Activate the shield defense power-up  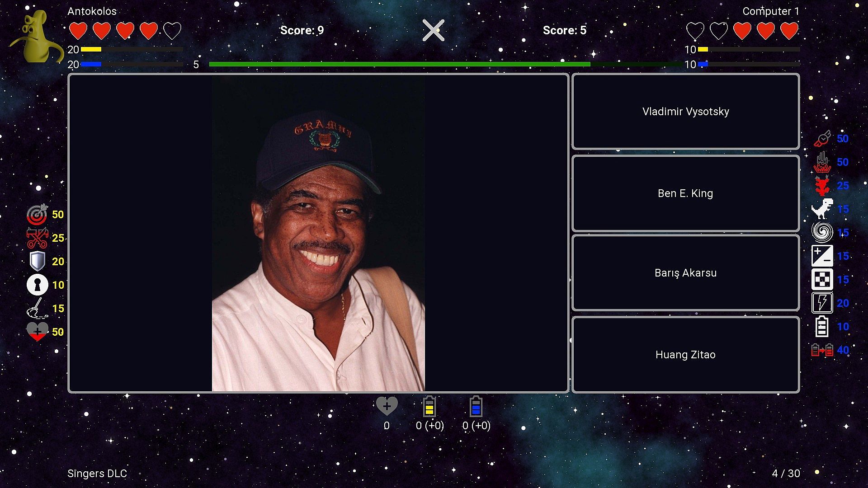pyautogui.click(x=37, y=261)
